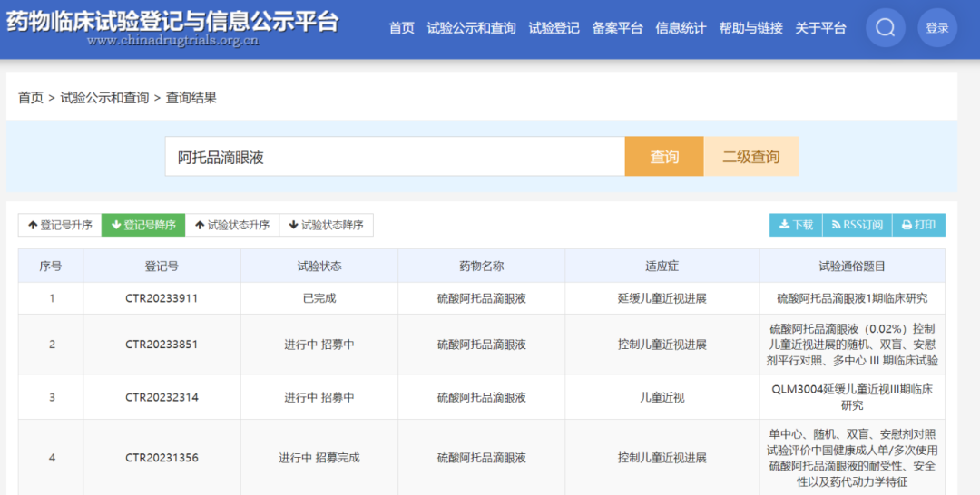Click the 登记号 column header
The height and width of the screenshot is (495, 980).
point(162,266)
